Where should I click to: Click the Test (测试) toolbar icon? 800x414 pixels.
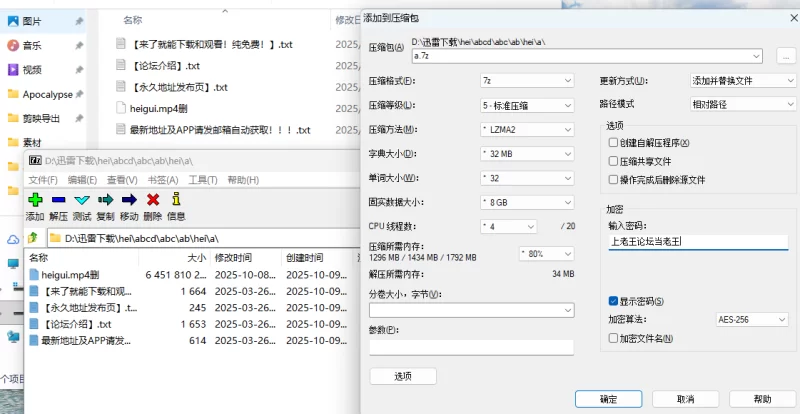(x=82, y=200)
